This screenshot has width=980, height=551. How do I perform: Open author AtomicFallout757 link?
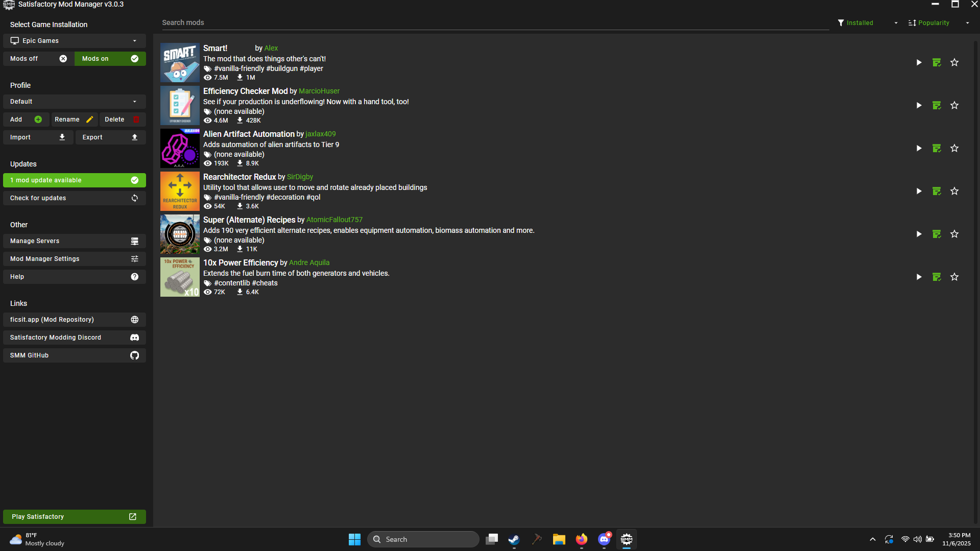[334, 220]
